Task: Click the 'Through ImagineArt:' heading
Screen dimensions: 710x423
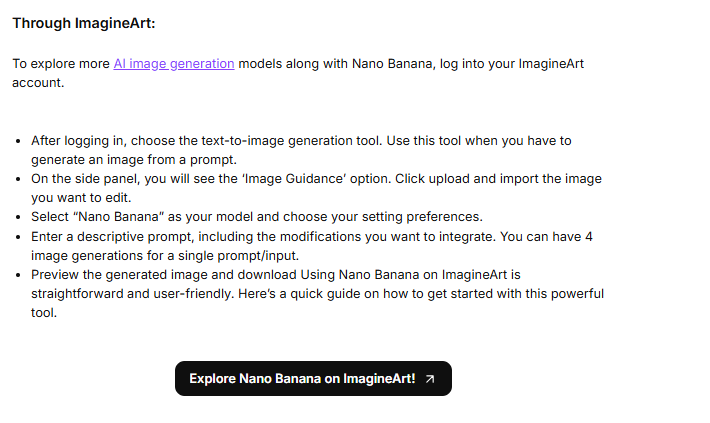Action: (x=84, y=23)
